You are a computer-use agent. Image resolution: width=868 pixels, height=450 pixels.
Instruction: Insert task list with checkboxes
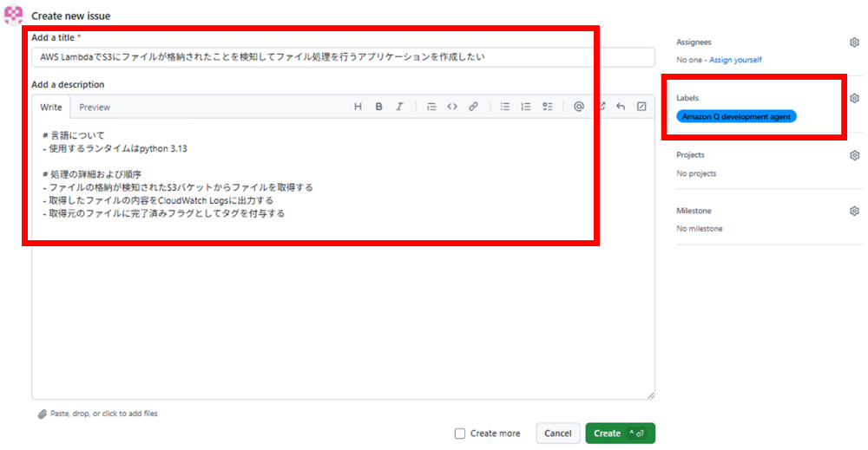pos(548,107)
